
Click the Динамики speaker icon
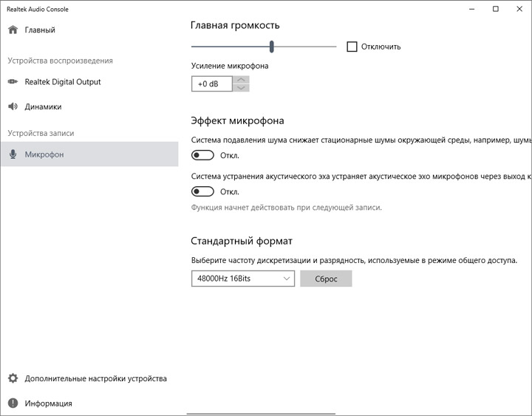point(13,106)
